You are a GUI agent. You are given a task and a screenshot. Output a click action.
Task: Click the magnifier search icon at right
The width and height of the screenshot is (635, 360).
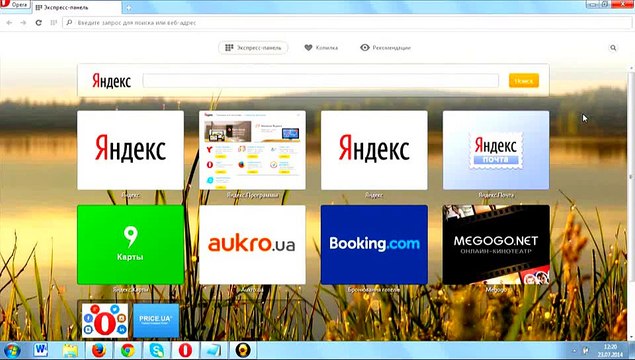tap(613, 48)
